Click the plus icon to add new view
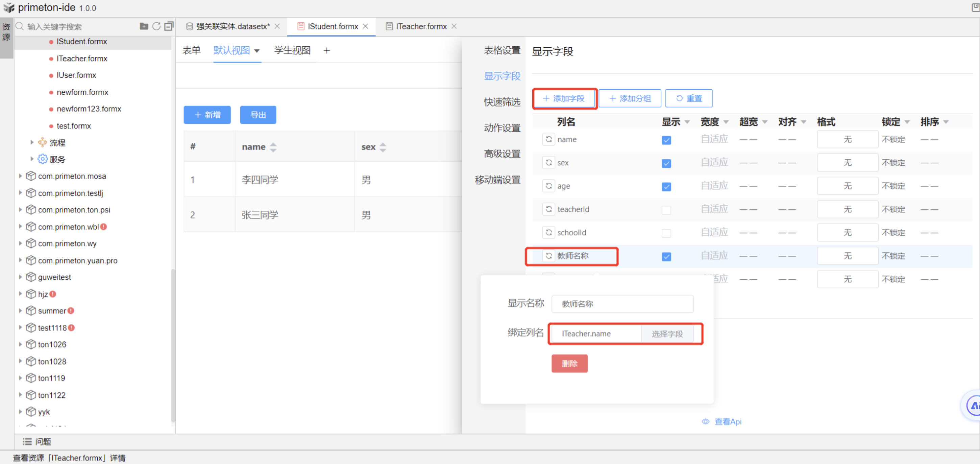 326,51
